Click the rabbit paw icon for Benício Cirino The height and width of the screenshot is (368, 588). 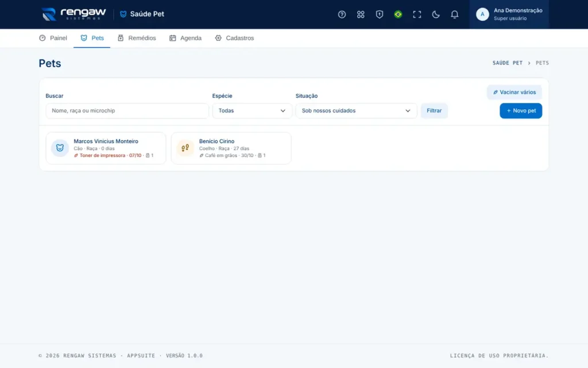click(185, 148)
